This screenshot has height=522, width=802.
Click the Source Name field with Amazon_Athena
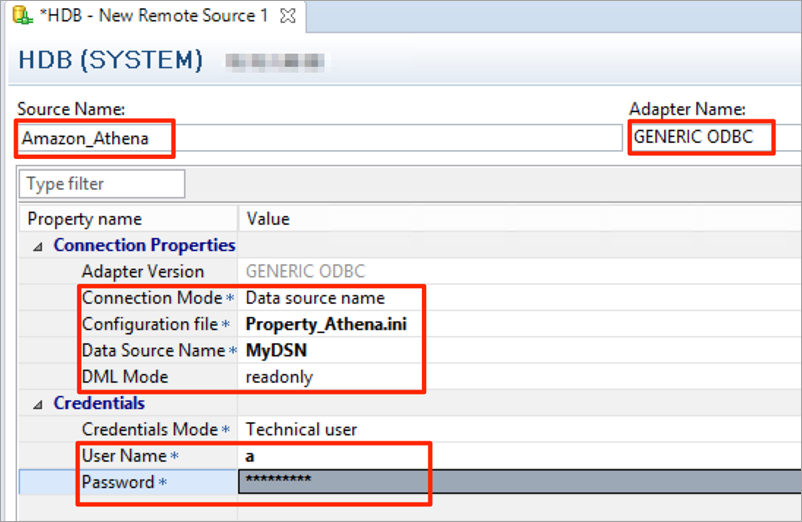coord(320,138)
